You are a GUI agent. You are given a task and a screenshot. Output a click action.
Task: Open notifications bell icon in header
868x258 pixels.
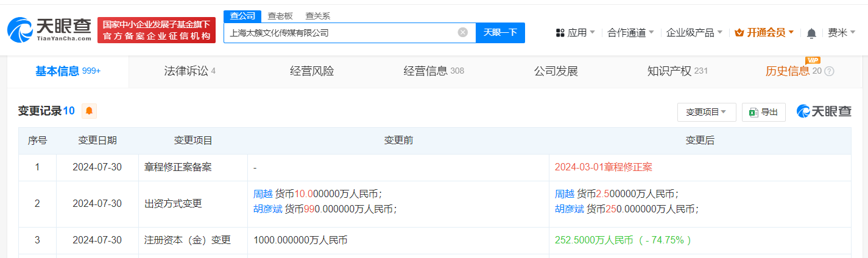tap(811, 33)
